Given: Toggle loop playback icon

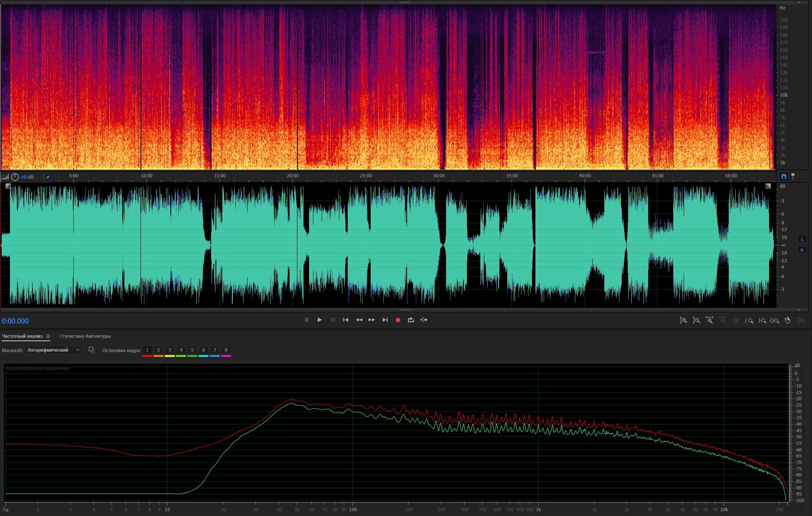Looking at the screenshot, I should (x=411, y=320).
